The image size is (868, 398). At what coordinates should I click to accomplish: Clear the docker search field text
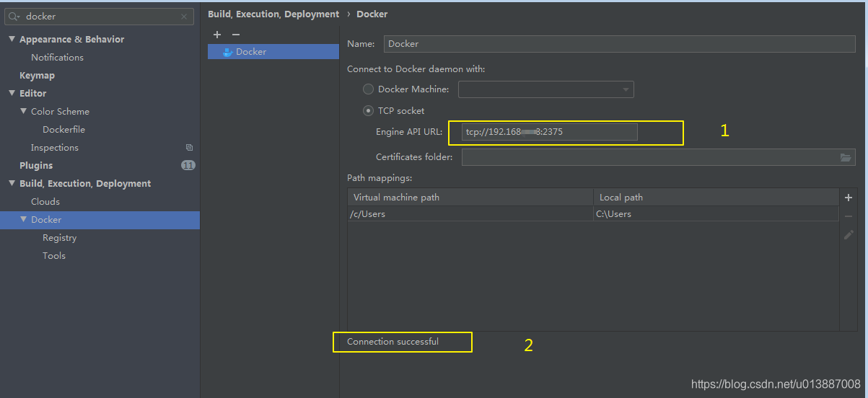(x=184, y=17)
